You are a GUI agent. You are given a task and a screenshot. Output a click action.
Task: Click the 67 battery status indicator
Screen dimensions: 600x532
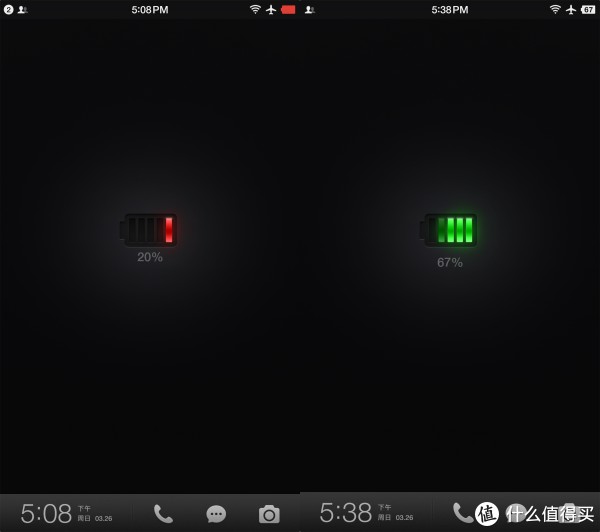click(588, 10)
